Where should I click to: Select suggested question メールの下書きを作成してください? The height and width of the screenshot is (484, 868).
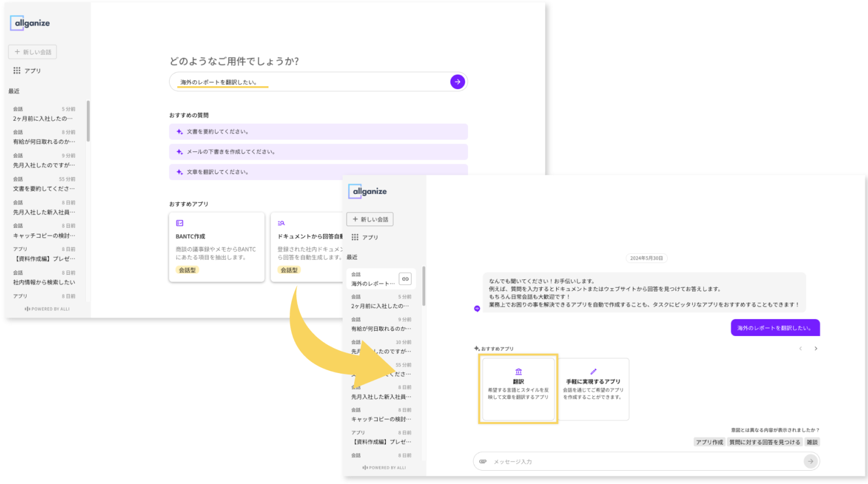[318, 152]
